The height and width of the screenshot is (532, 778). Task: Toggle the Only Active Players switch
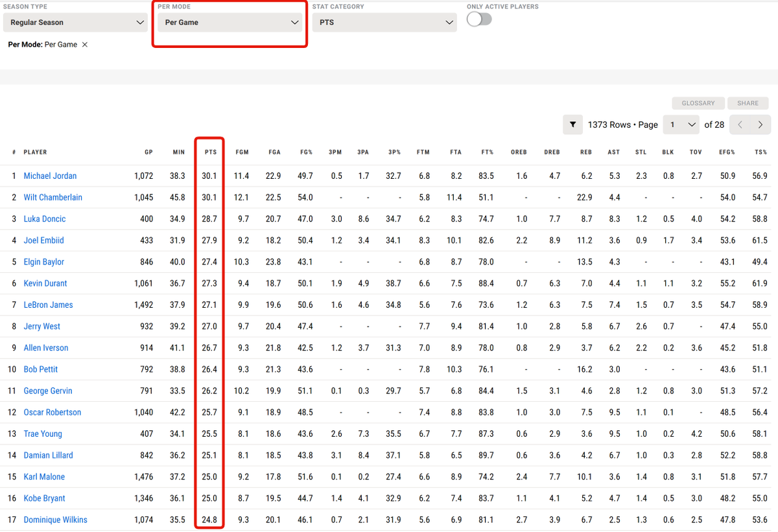479,19
